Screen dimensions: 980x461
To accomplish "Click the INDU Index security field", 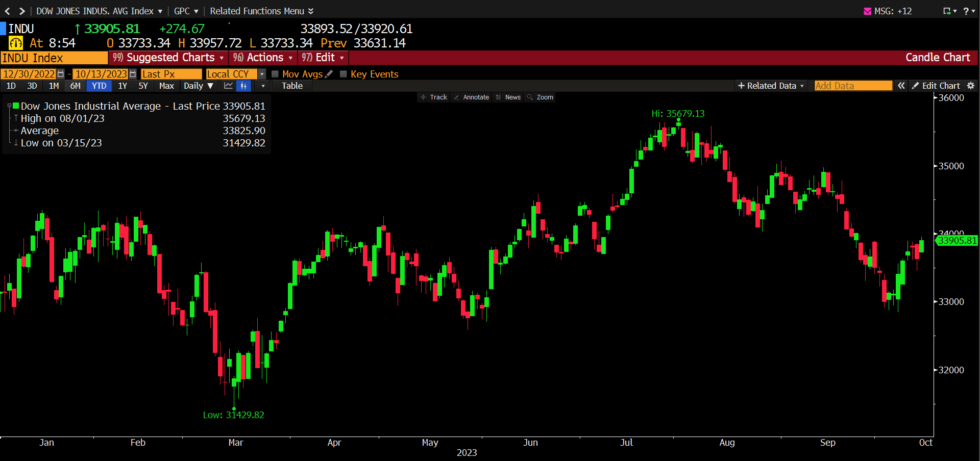I will tap(54, 58).
